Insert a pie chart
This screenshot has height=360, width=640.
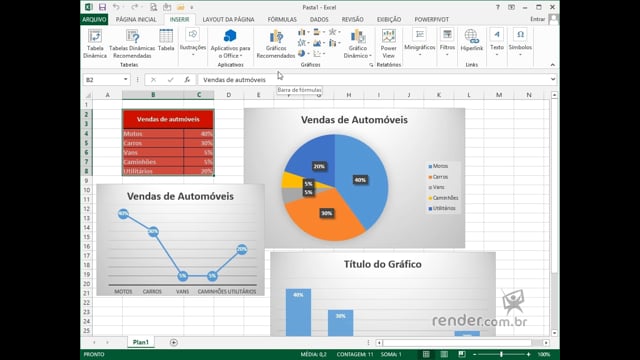click(303, 53)
